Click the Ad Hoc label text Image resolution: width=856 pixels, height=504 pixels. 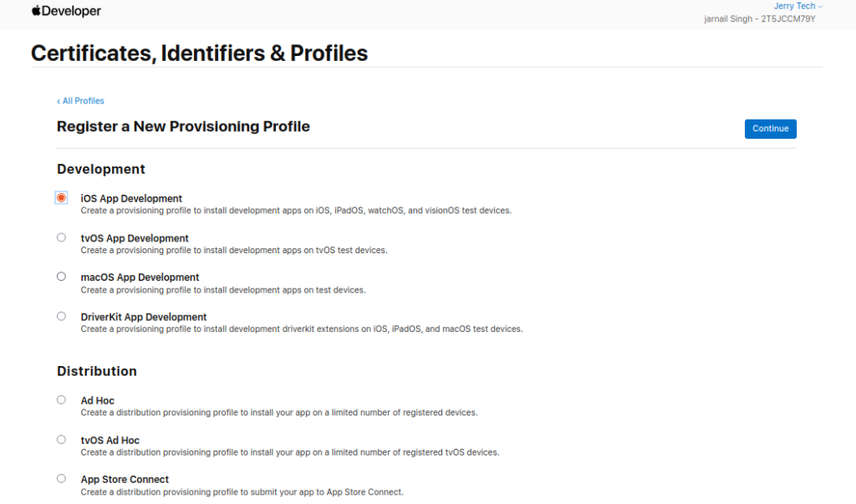(98, 401)
